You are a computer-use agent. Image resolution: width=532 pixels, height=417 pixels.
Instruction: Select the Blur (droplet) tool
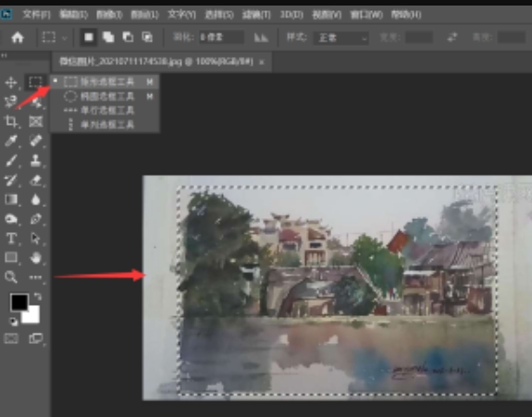(x=36, y=200)
